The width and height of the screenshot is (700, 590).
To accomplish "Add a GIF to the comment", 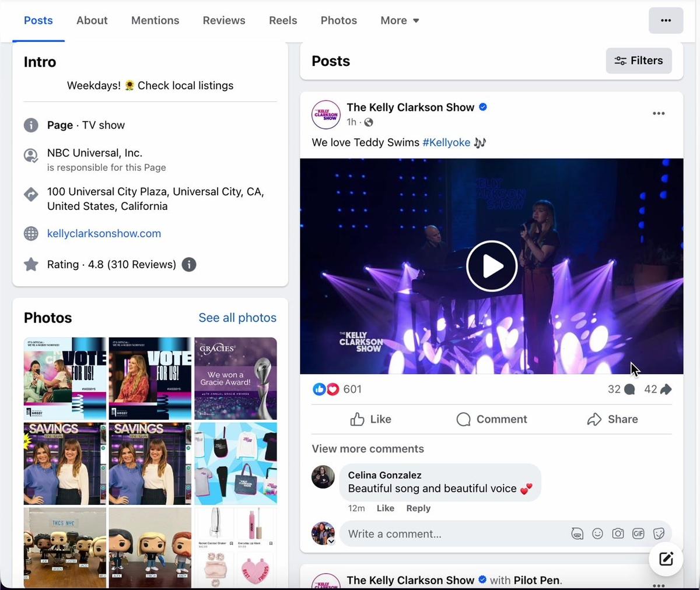I will tap(638, 533).
